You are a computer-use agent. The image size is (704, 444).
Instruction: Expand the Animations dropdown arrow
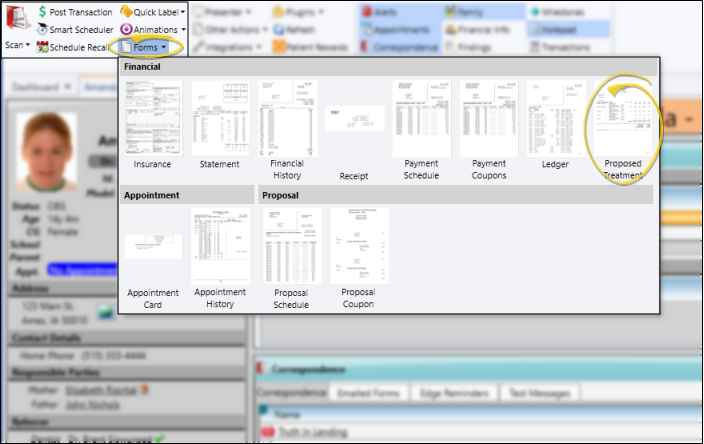pyautogui.click(x=184, y=29)
